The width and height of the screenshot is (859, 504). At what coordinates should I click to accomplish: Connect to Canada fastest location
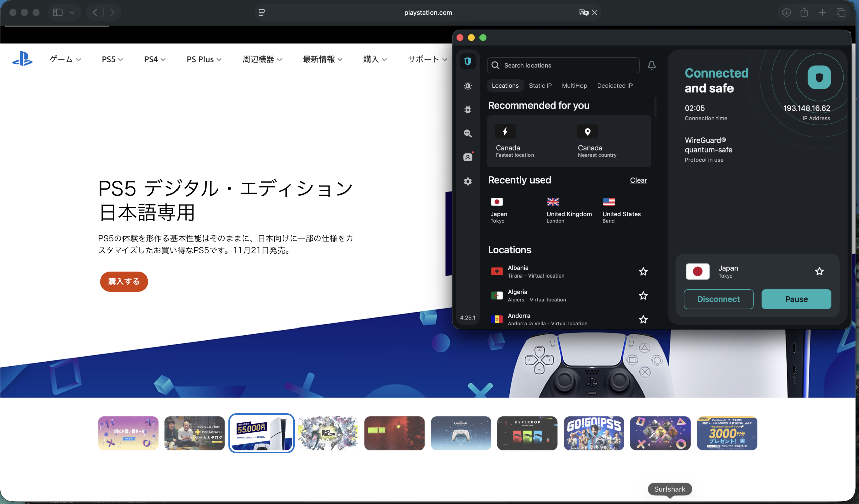coord(514,141)
